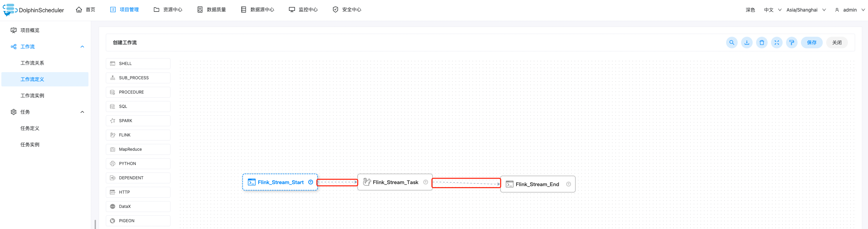Click edge from Flink_Stream_Task to Flink_Stream_End
This screenshot has width=868, height=229.
466,183
